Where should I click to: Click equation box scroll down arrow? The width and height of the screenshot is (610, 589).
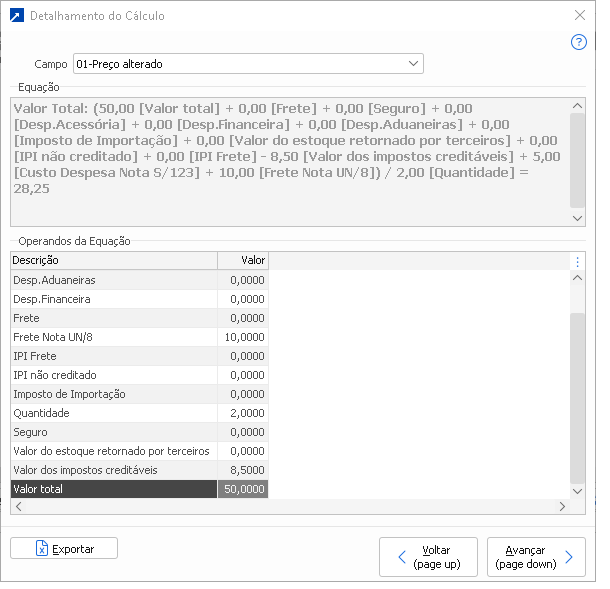pos(577,218)
